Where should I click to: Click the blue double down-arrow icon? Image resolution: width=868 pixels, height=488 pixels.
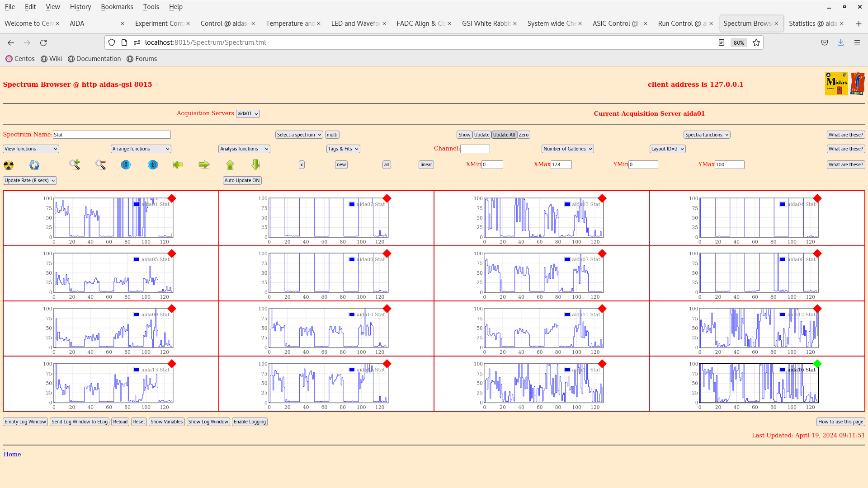pyautogui.click(x=126, y=164)
